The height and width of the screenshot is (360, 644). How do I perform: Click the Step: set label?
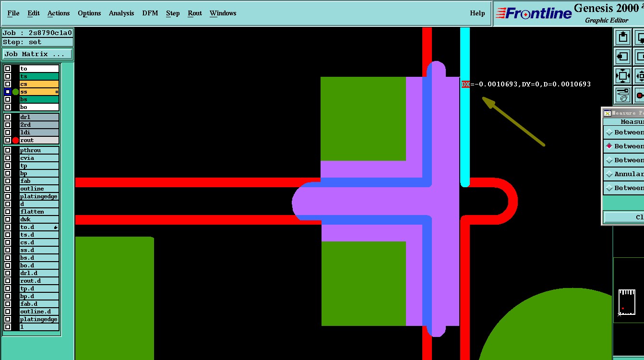(37, 42)
